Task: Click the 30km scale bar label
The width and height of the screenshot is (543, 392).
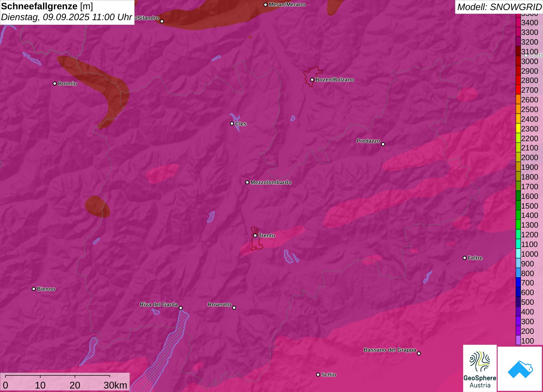Action: click(115, 385)
